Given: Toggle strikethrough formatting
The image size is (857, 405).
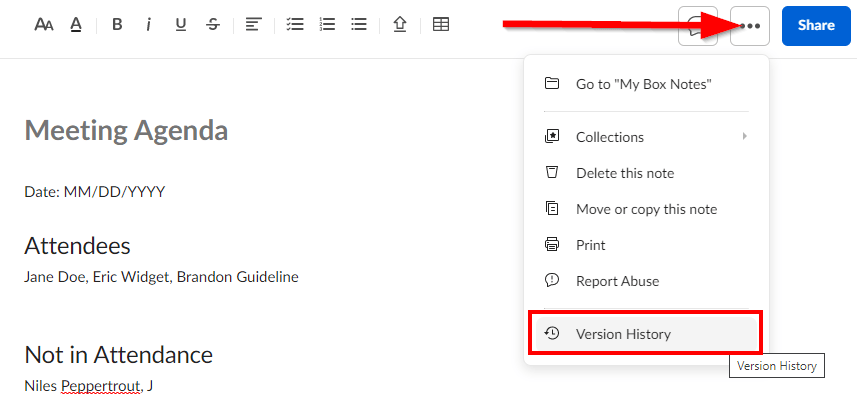Looking at the screenshot, I should click(213, 25).
